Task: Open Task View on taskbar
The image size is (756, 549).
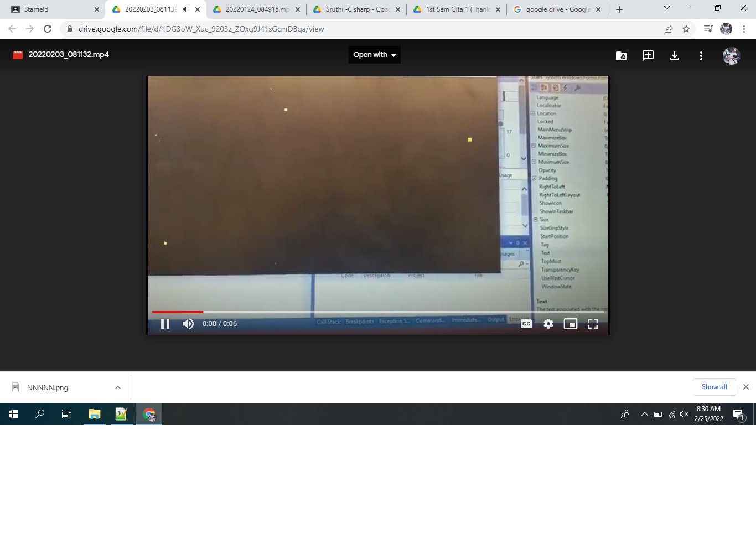Action: [66, 414]
